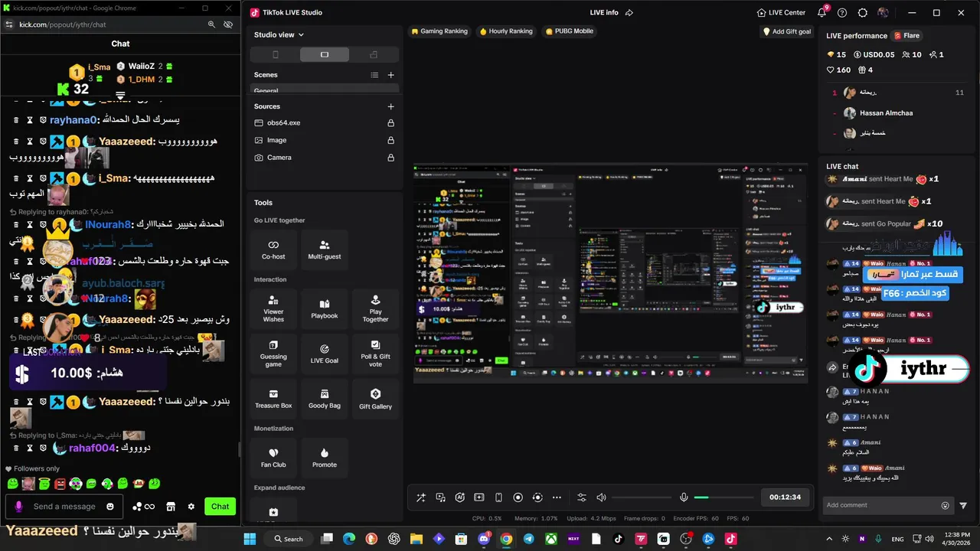Open the LIVE chat filter icon
Screen dimensions: 980x551
[x=963, y=505]
